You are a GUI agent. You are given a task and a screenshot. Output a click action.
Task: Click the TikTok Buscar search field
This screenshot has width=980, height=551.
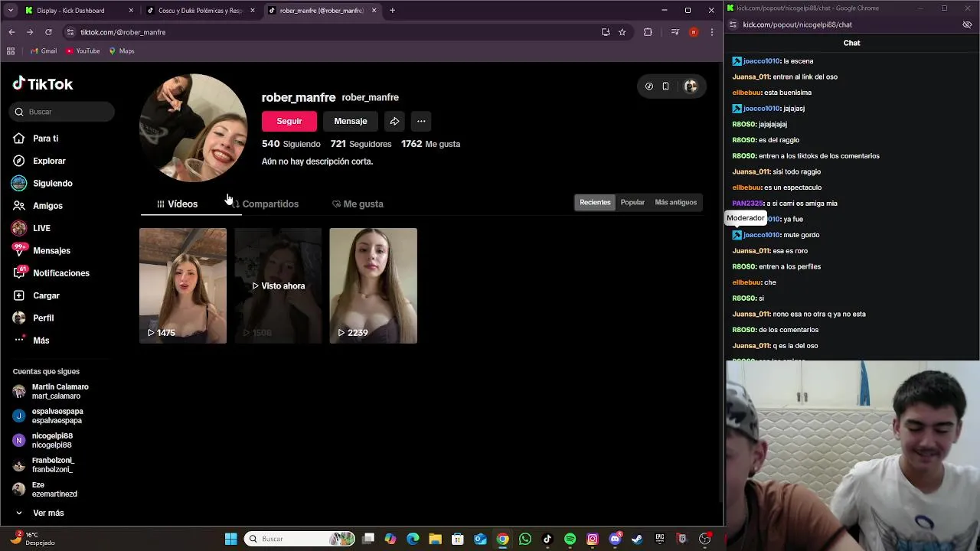point(62,112)
